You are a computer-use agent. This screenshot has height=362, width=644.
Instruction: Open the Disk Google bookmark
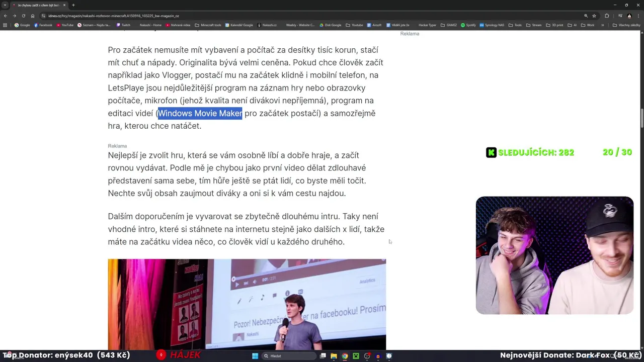331,25
